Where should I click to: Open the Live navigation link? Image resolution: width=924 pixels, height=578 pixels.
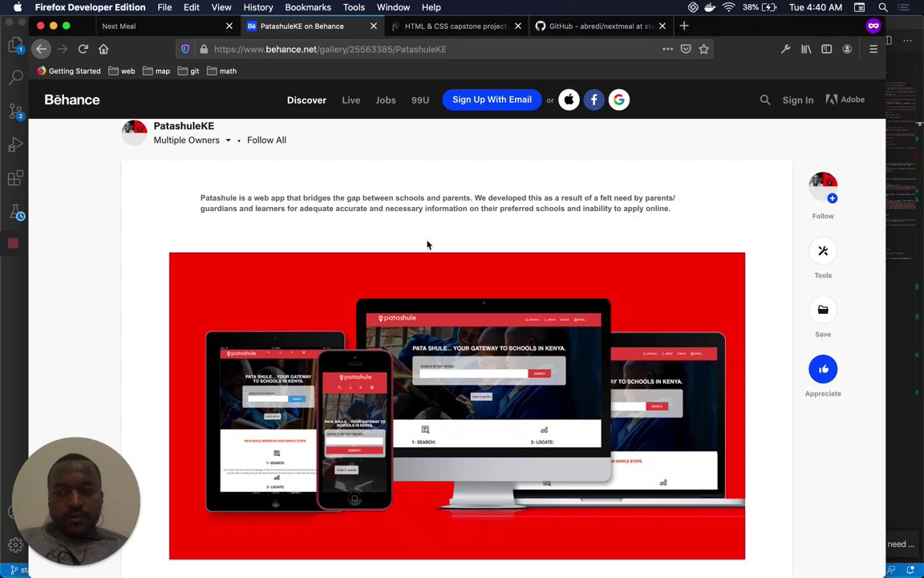click(x=351, y=100)
